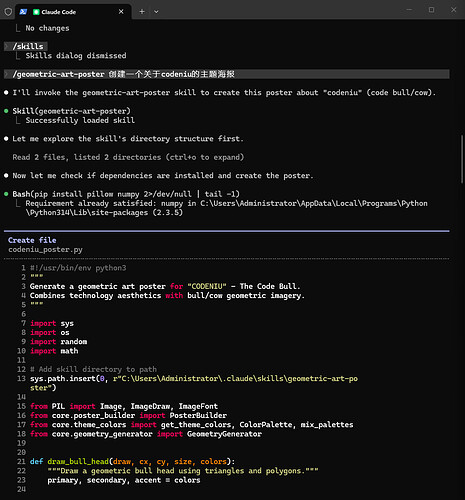Click the green Skill(geometric-art-poster) status dot
The height and width of the screenshot is (500, 465).
[x=6, y=111]
